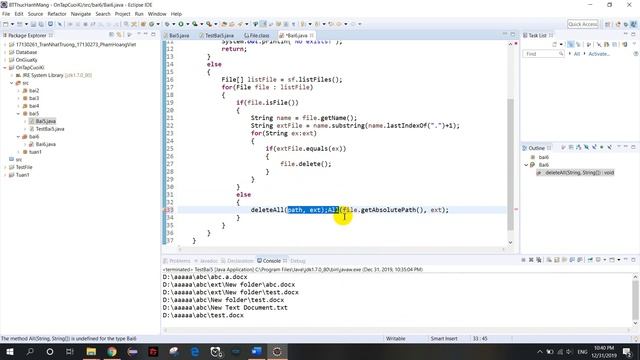Select the Database project
The width and height of the screenshot is (640, 360).
click(x=26, y=52)
